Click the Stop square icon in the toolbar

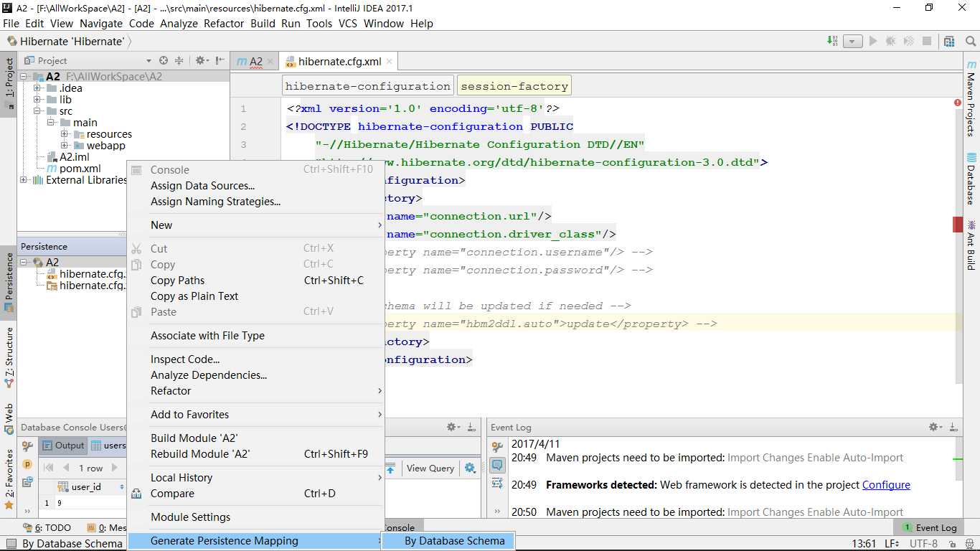coord(927,41)
